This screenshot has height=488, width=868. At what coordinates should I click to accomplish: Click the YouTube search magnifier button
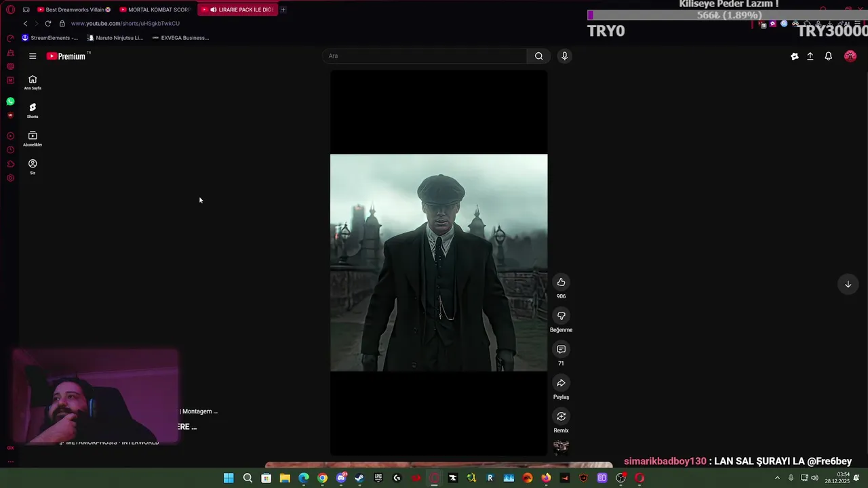539,56
